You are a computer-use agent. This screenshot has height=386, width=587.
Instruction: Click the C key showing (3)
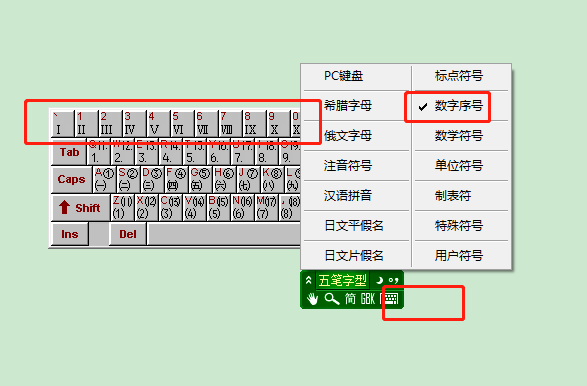[x=170, y=207]
